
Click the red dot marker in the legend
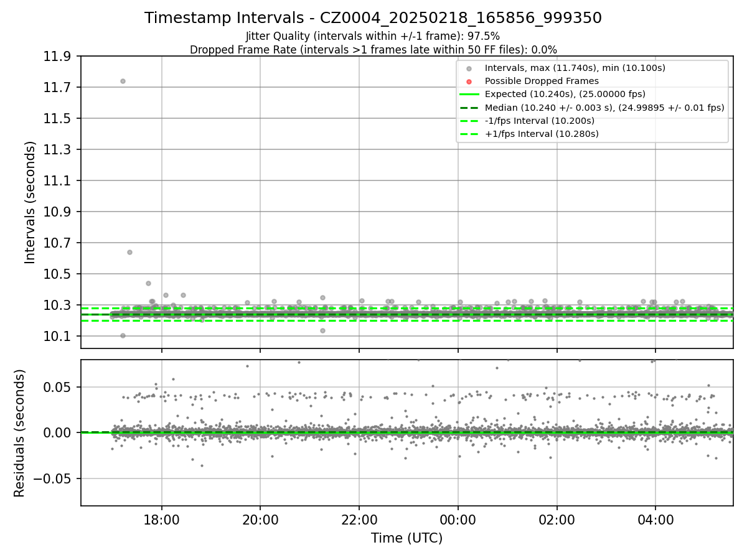click(x=469, y=82)
